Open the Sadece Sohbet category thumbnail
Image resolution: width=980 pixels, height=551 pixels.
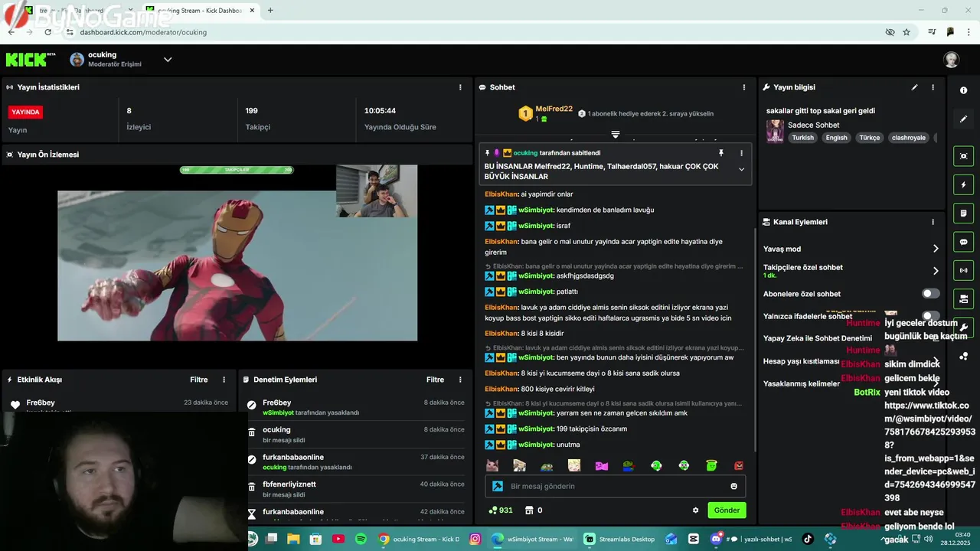pyautogui.click(x=775, y=131)
